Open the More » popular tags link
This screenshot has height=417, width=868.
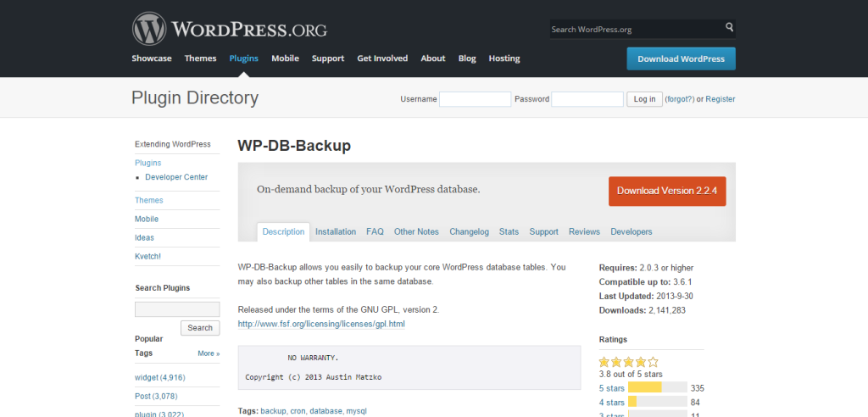point(209,353)
